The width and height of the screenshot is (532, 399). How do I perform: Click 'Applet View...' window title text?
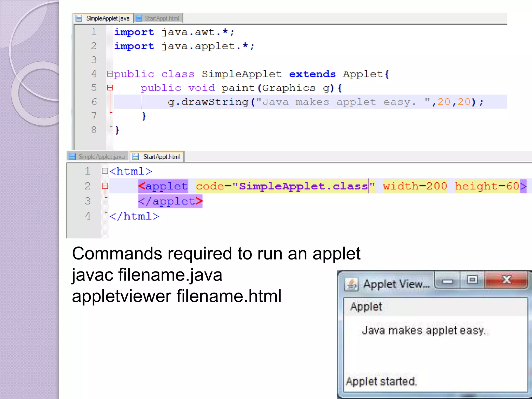click(396, 284)
